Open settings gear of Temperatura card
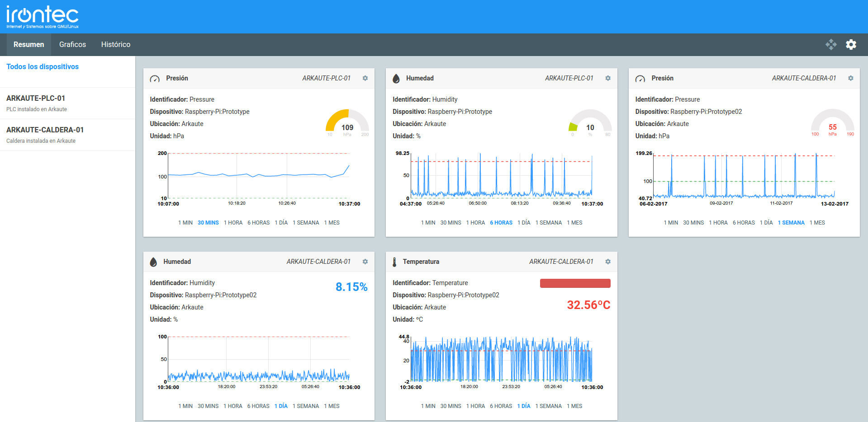 [x=608, y=262]
